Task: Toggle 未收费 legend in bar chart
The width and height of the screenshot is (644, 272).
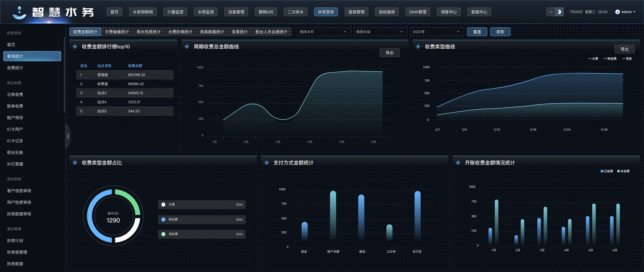Action: click(x=623, y=171)
